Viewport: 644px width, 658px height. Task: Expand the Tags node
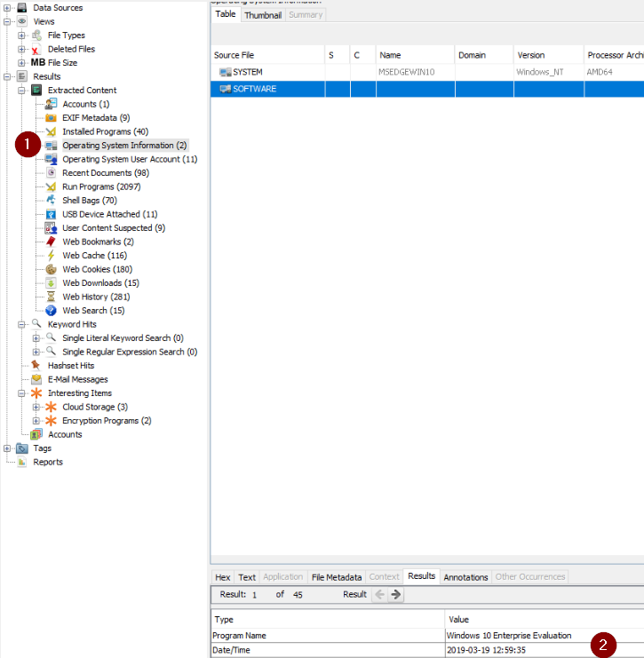pos(8,448)
